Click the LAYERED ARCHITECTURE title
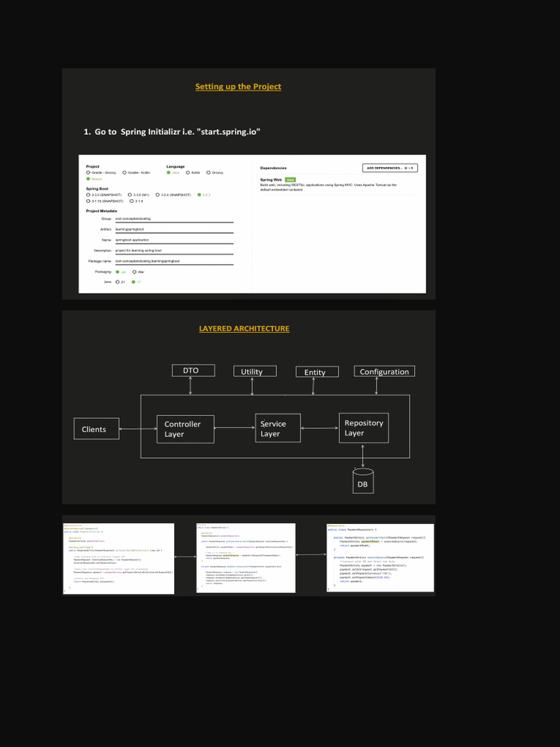Image resolution: width=560 pixels, height=747 pixels. (x=244, y=329)
